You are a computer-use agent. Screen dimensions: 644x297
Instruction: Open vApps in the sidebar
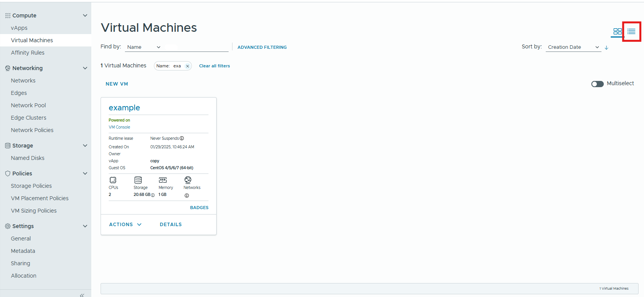19,28
